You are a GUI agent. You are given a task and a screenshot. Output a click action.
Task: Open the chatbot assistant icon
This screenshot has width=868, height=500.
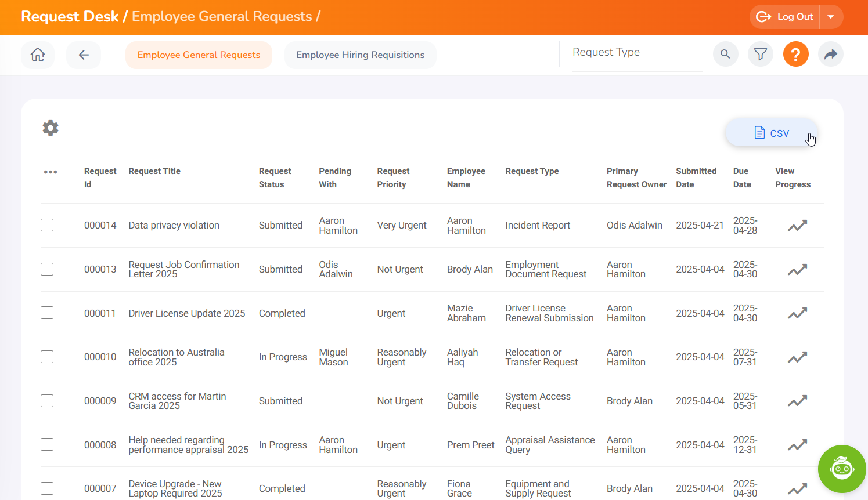841,468
